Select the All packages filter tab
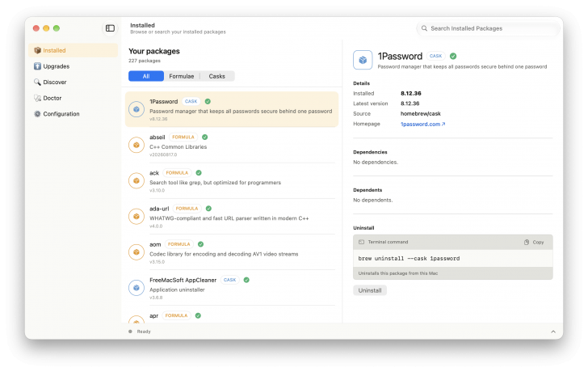The image size is (588, 372). pyautogui.click(x=146, y=76)
